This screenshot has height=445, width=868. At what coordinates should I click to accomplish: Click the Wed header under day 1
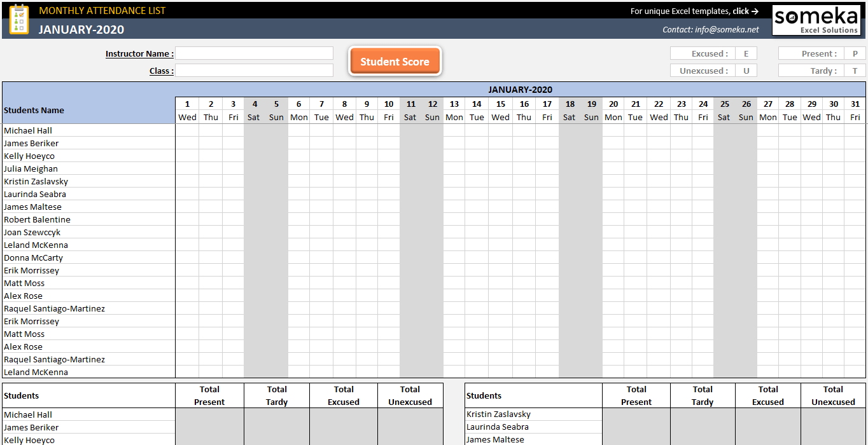187,117
